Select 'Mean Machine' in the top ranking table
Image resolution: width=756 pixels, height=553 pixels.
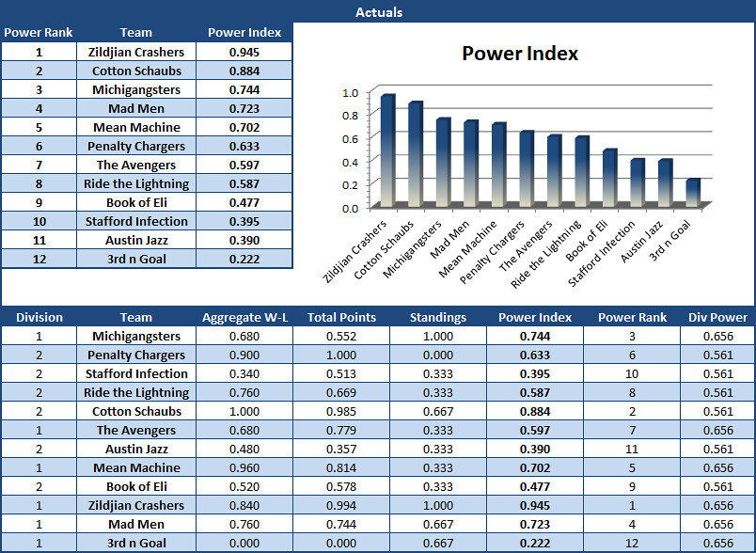click(x=136, y=127)
